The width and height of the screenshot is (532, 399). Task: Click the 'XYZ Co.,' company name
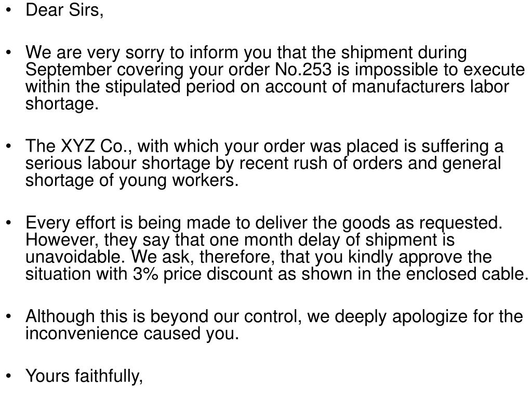[96, 146]
